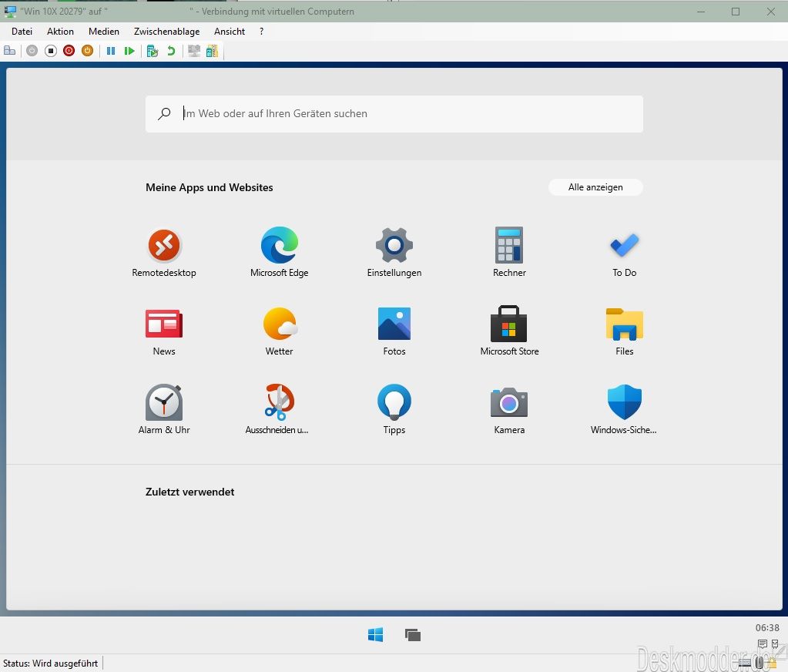Open Microsoft Edge
788x672 pixels.
[280, 252]
